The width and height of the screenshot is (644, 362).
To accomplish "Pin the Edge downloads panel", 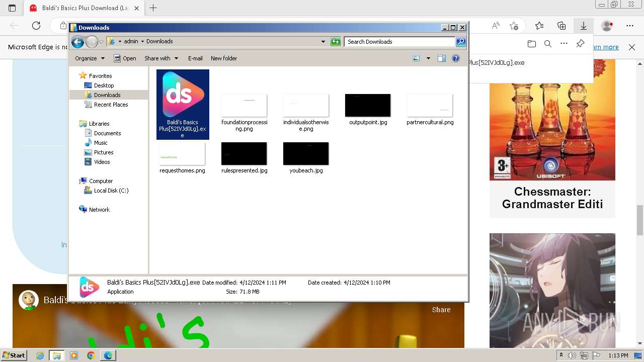I will (580, 44).
